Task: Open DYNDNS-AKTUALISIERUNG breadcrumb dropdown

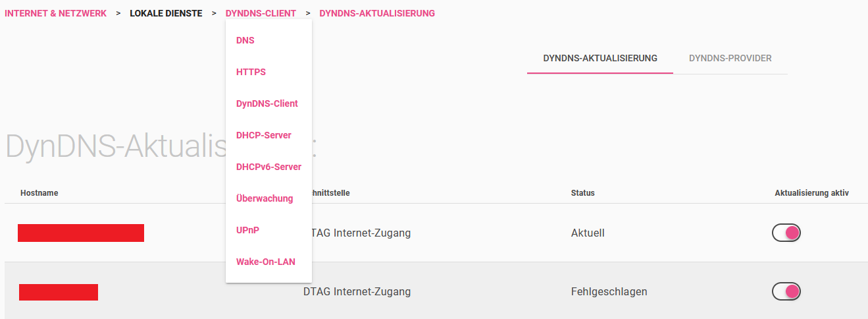Action: (377, 13)
